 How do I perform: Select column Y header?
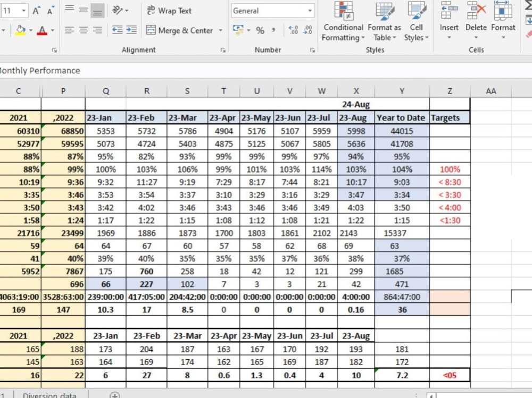point(402,91)
